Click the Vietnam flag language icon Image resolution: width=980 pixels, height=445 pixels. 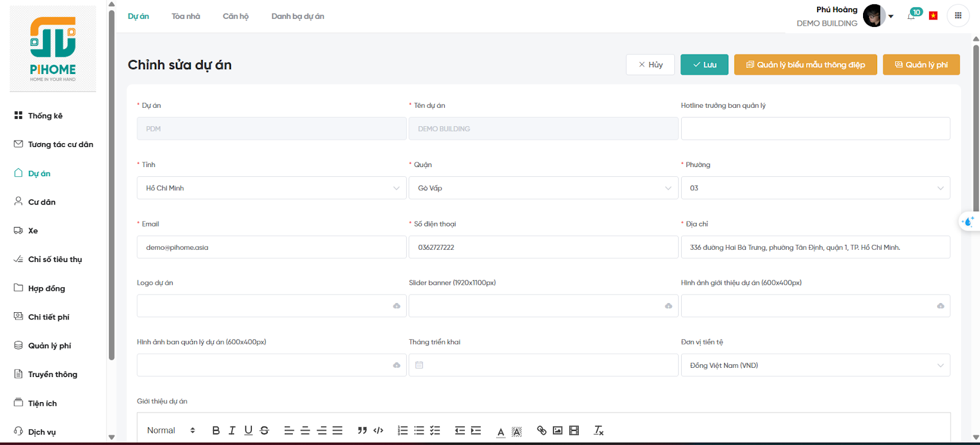coord(933,16)
